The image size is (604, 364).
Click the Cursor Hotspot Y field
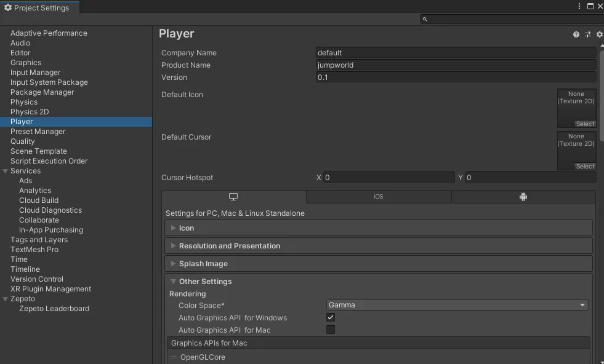tap(531, 177)
